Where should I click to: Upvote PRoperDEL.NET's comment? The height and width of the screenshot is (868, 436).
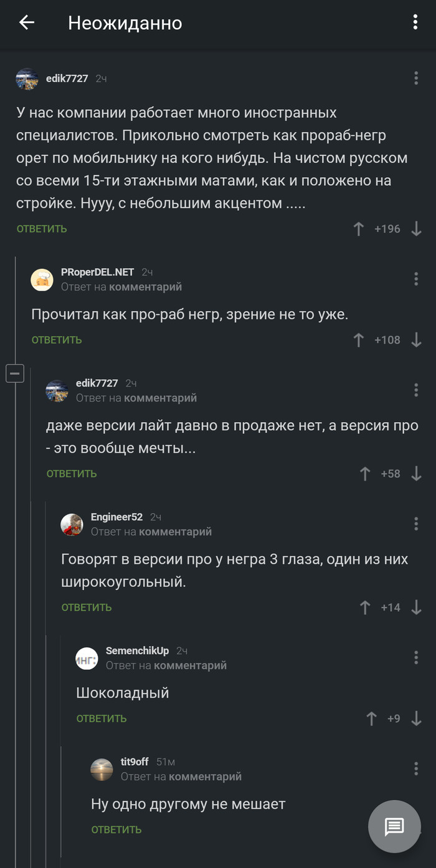coord(358,340)
